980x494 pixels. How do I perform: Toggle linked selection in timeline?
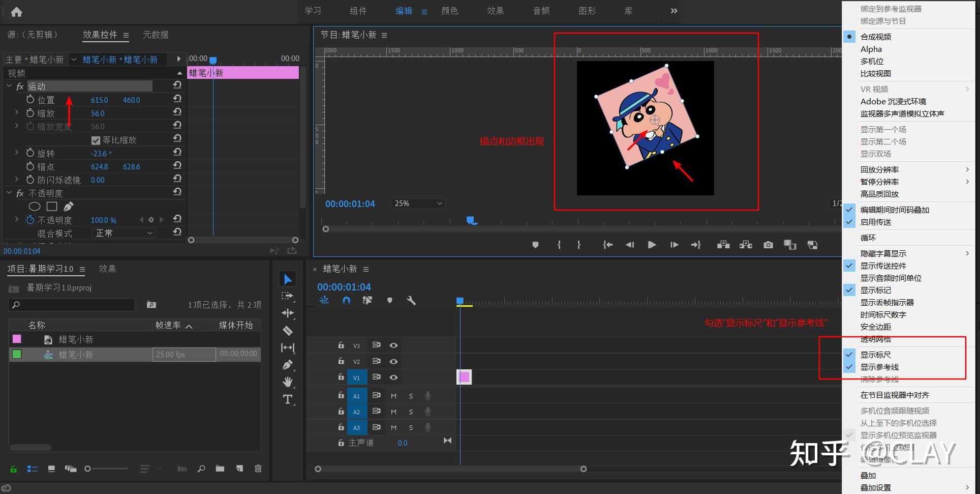[x=367, y=301]
